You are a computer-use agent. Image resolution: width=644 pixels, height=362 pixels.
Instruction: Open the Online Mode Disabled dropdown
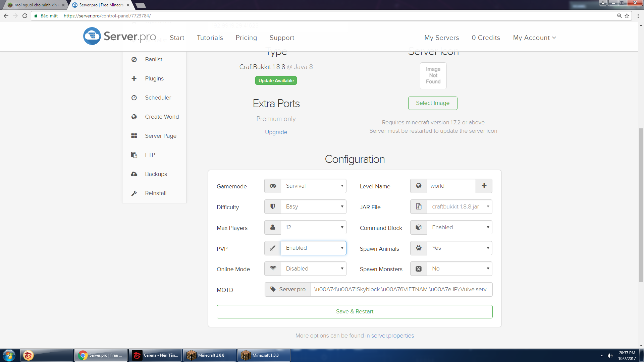coord(313,269)
